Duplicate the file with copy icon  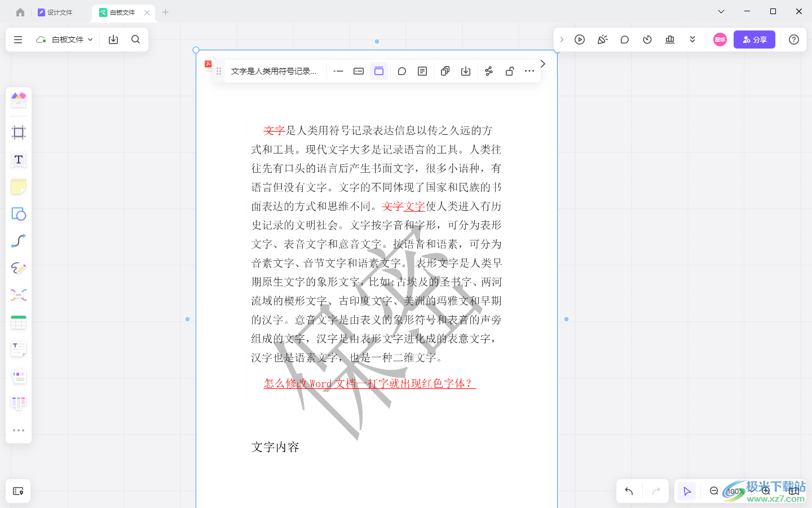(x=445, y=71)
